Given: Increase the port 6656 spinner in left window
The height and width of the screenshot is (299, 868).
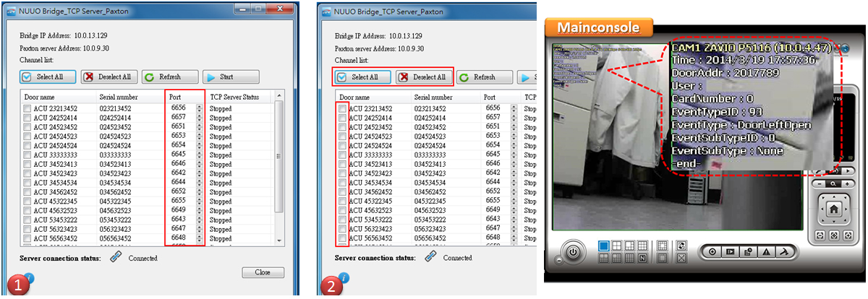Looking at the screenshot, I should [x=199, y=105].
